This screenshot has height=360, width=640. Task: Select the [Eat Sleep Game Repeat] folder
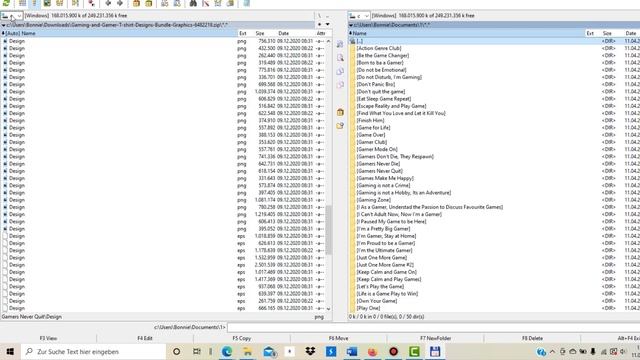(x=384, y=99)
